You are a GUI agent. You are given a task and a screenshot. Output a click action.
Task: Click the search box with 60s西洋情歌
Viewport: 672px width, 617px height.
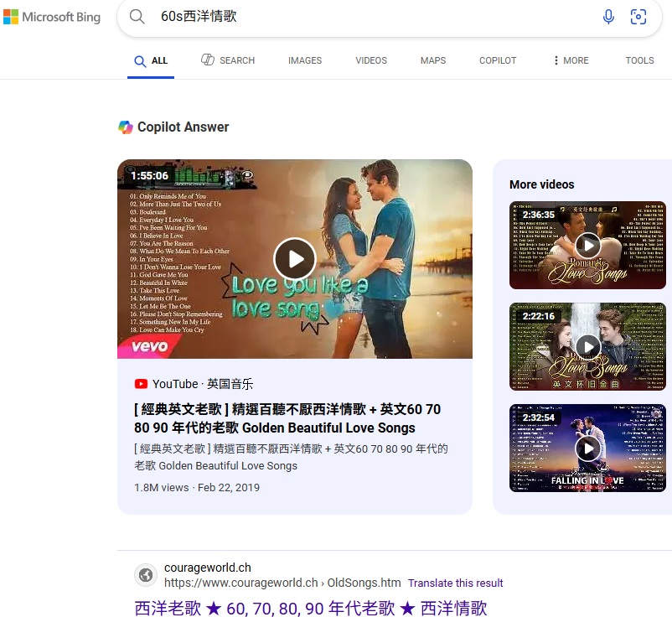click(x=369, y=17)
